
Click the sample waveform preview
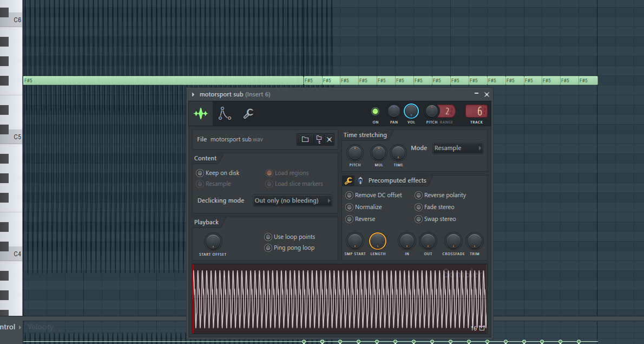tap(339, 298)
